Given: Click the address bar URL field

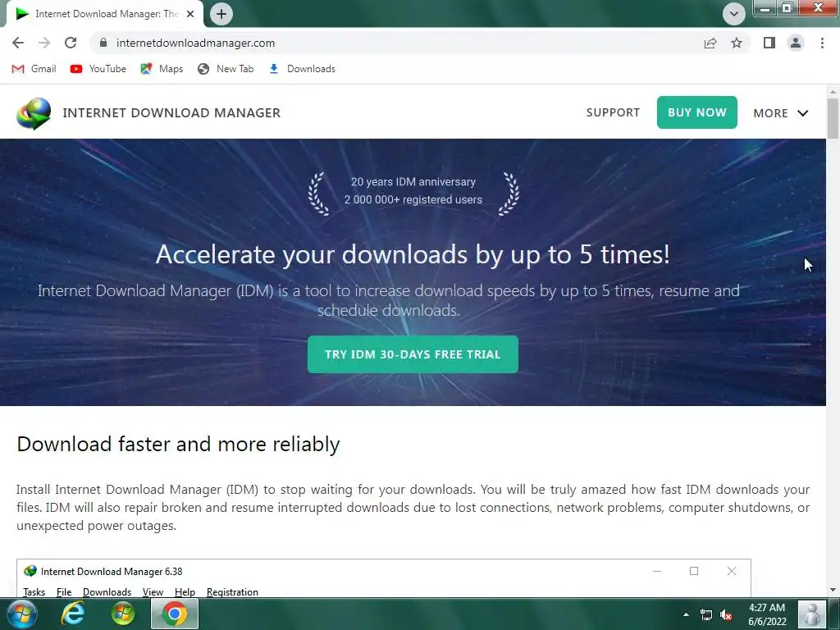Looking at the screenshot, I should pos(396,43).
